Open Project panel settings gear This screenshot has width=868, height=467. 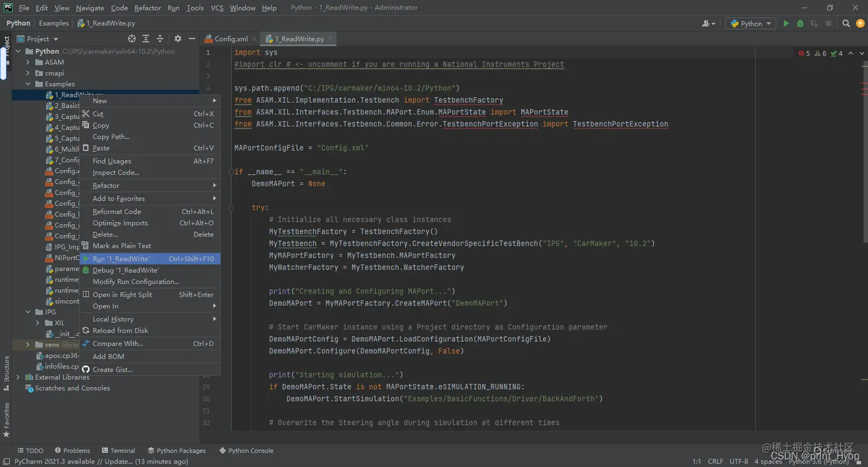click(177, 38)
